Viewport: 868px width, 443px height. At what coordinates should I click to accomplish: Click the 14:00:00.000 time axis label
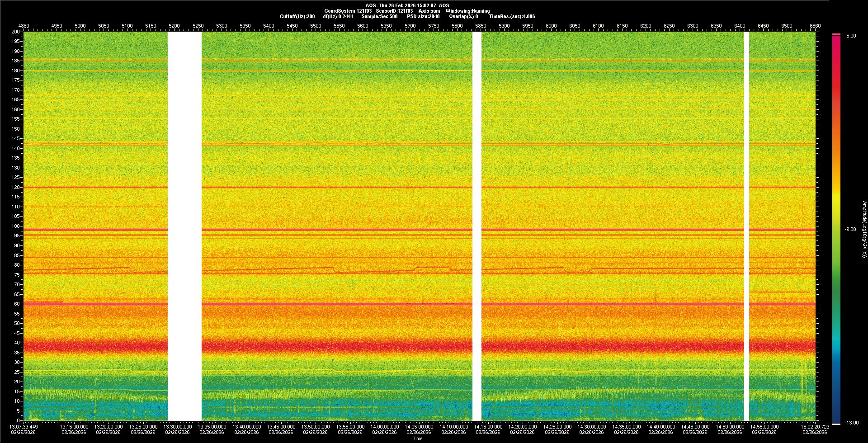[384, 426]
